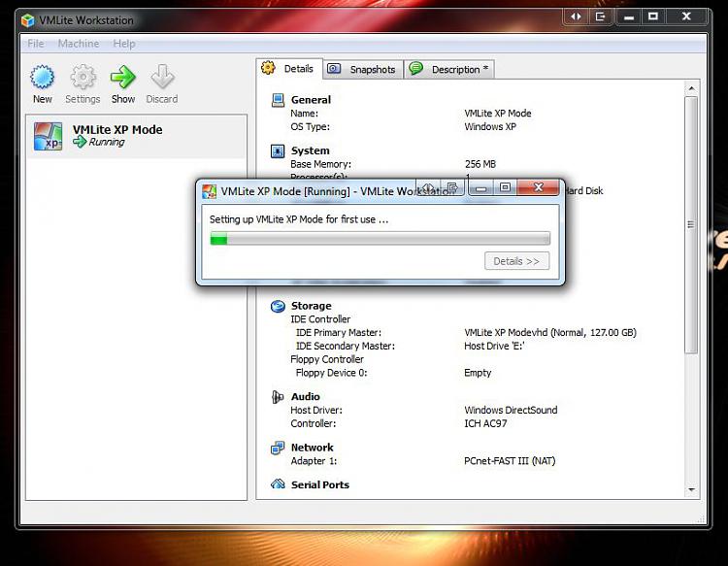
Task: Click the Discard down-arrow icon
Action: click(x=162, y=77)
